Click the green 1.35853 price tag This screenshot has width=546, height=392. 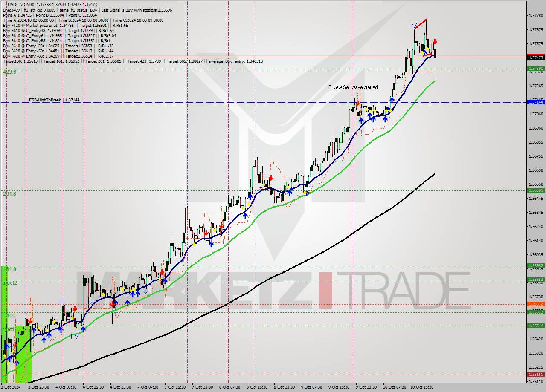[x=536, y=280]
